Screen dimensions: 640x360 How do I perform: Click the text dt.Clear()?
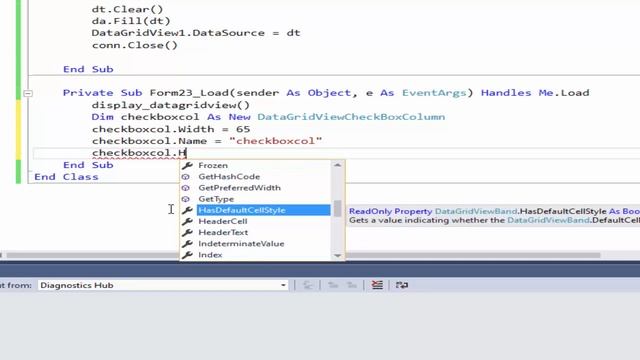pos(127,9)
